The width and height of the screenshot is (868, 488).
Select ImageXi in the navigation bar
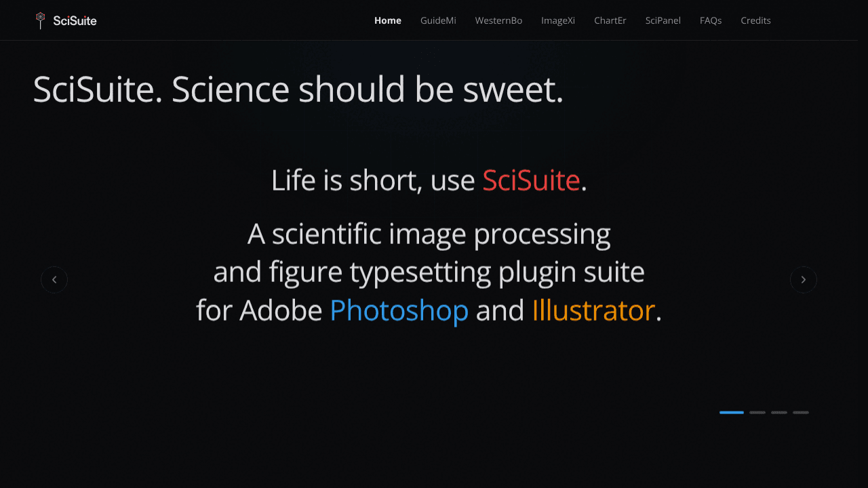click(x=558, y=20)
